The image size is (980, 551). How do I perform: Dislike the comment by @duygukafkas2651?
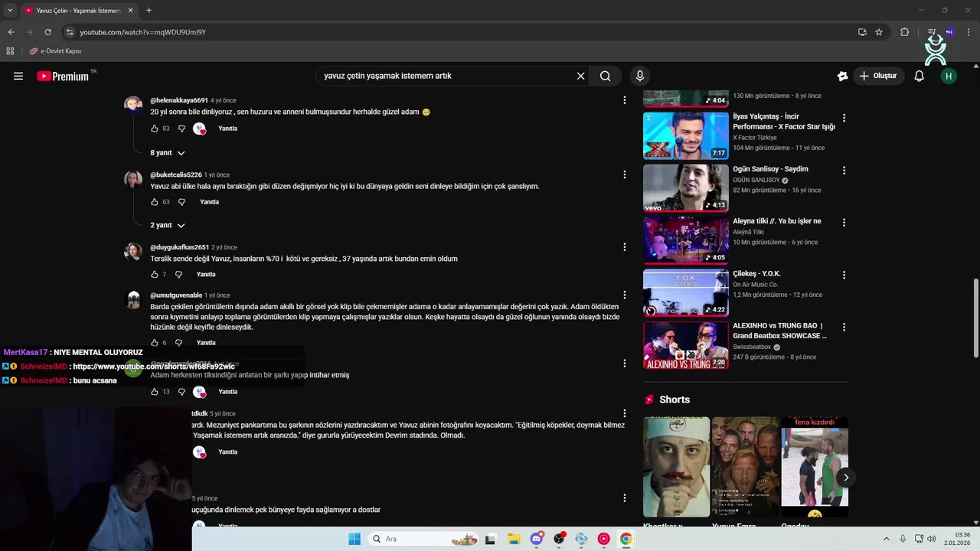point(178,274)
